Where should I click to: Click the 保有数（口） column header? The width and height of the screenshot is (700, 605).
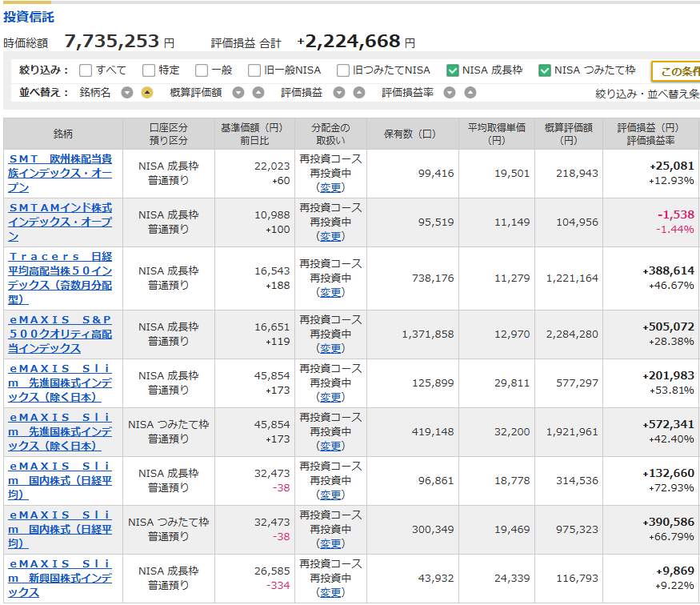tap(413, 134)
